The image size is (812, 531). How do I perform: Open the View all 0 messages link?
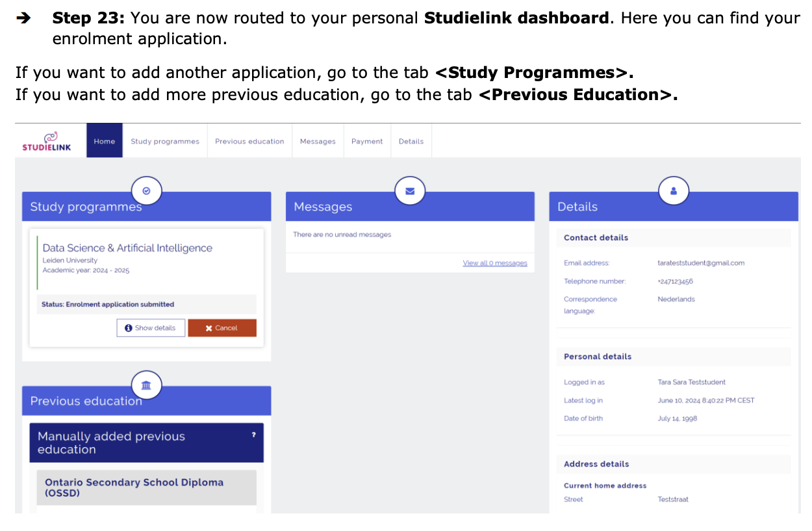tap(495, 263)
